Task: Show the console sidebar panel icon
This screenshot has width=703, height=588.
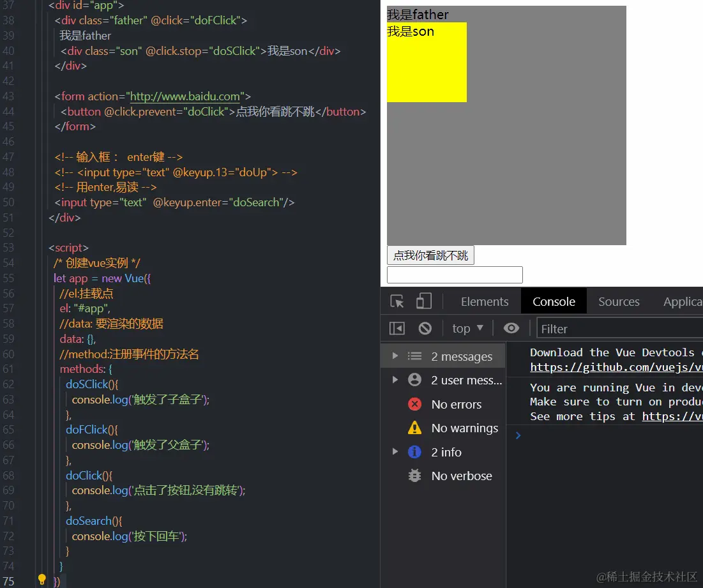Action: coord(397,329)
